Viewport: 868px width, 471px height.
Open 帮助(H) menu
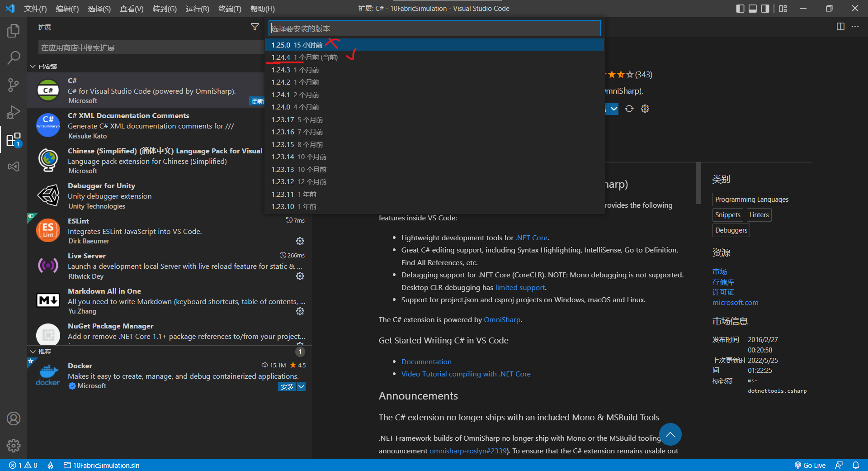pos(262,9)
